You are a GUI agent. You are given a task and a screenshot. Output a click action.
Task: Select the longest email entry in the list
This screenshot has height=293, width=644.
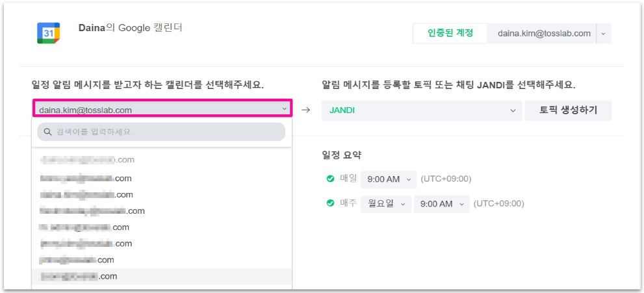(x=92, y=210)
